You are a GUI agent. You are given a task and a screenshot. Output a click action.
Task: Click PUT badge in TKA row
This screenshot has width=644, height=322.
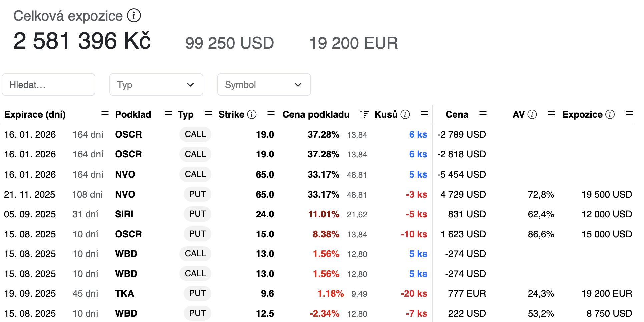(197, 293)
